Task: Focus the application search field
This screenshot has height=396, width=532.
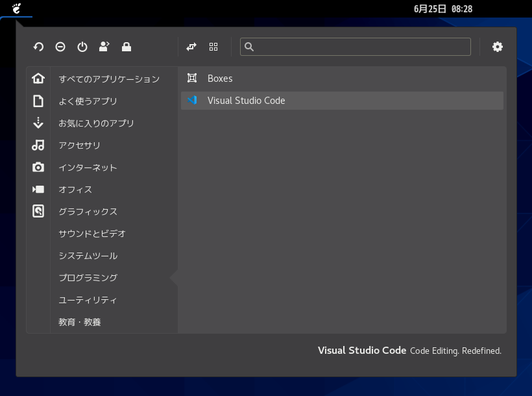Action: tap(356, 47)
